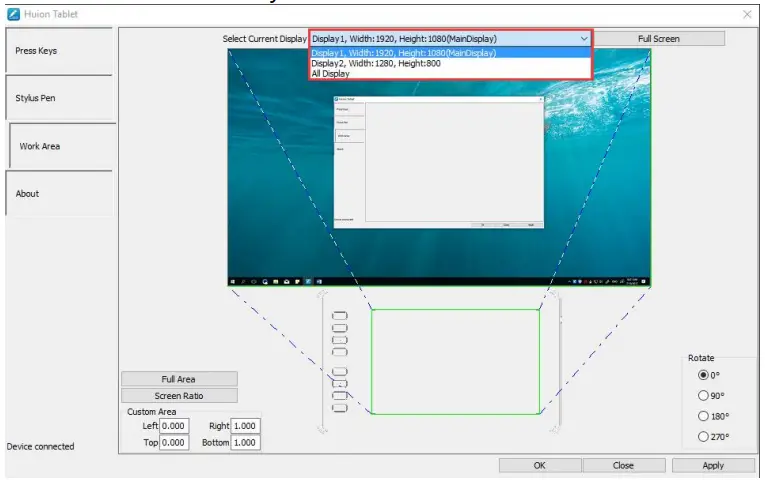Viewport: 765px width, 480px height.
Task: Open the About tab
Action: tap(59, 194)
